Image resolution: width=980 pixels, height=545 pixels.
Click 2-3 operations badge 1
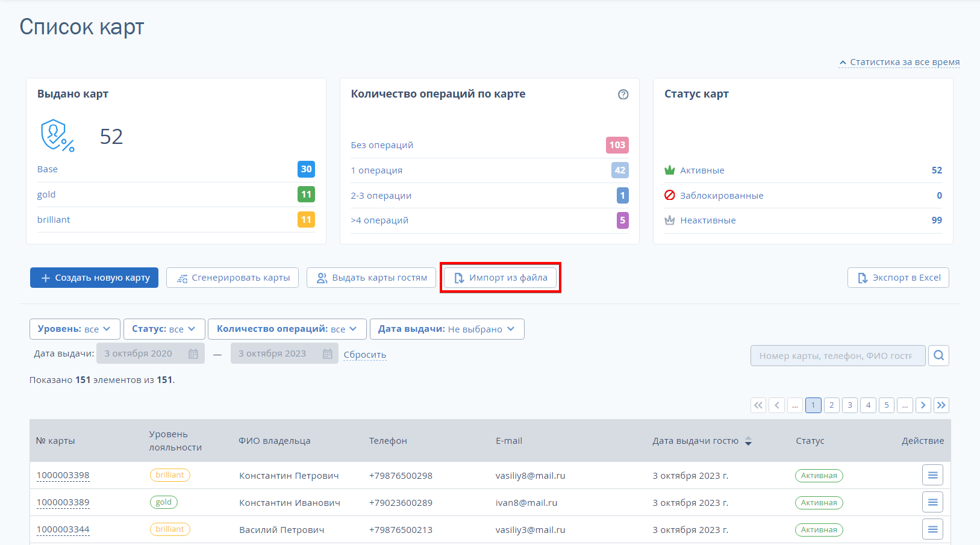[x=622, y=196]
